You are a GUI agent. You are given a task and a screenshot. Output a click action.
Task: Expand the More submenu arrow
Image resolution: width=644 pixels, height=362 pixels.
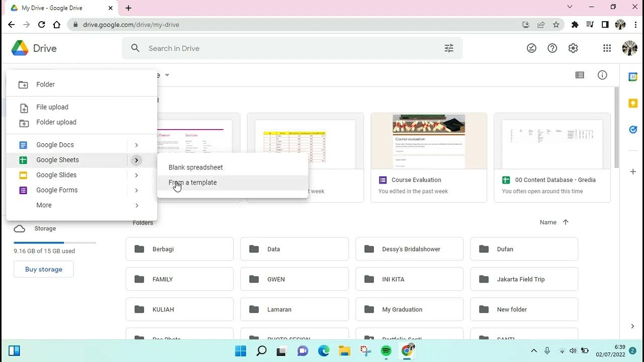click(136, 205)
